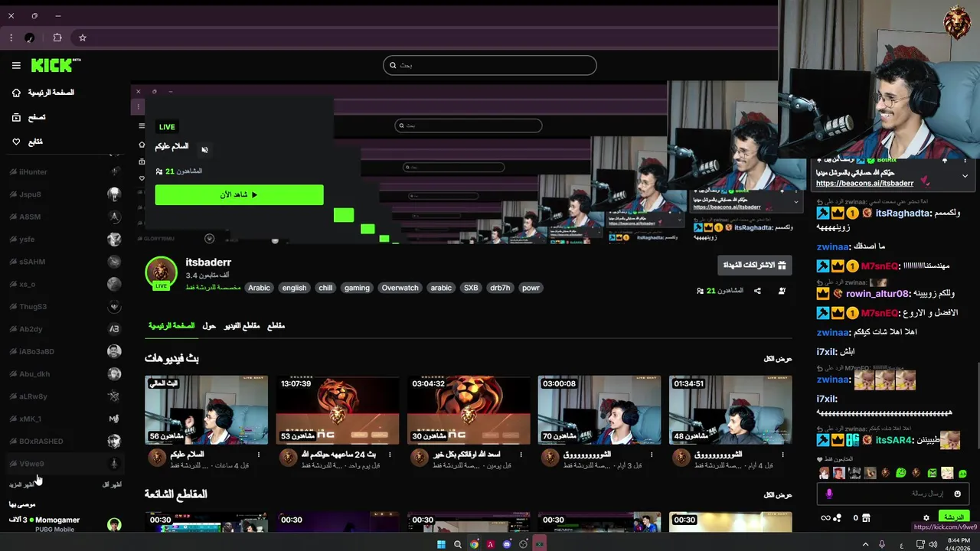Image resolution: width=980 pixels, height=551 pixels.
Task: View all popular clips
Action: [777, 495]
